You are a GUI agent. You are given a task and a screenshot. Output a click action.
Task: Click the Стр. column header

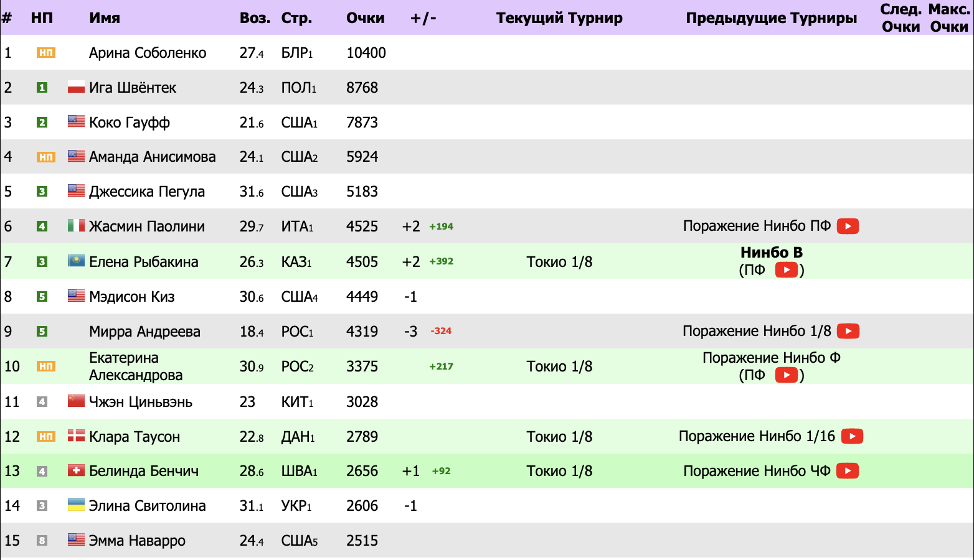coord(296,18)
